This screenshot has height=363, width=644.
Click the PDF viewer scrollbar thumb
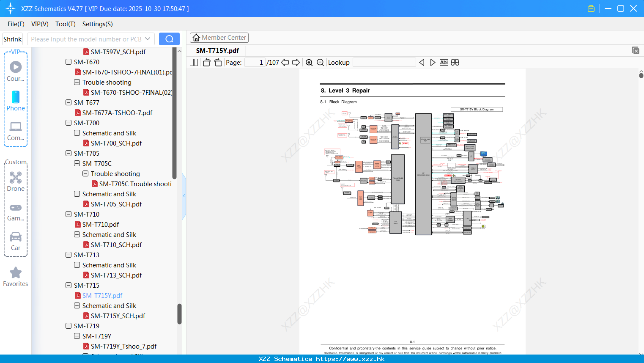pyautogui.click(x=641, y=75)
